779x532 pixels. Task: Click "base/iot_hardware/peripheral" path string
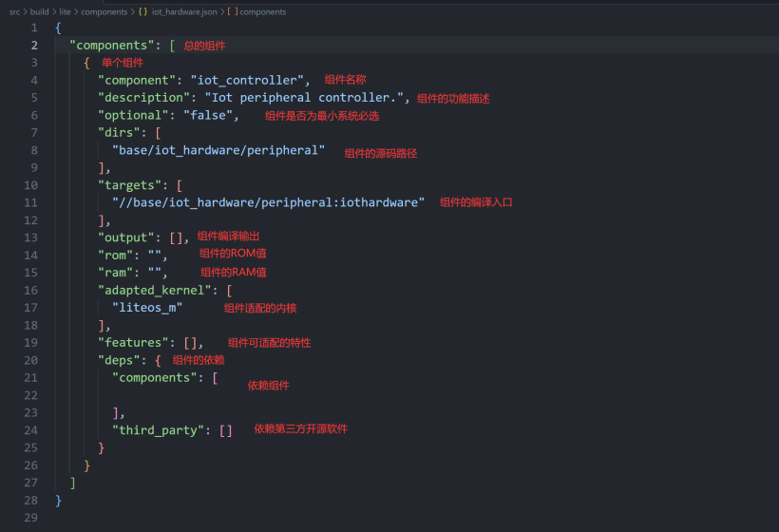click(x=218, y=150)
